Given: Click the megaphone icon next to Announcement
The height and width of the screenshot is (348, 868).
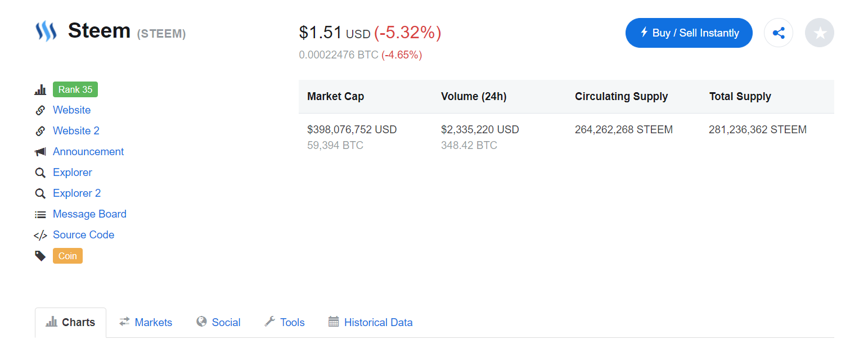Looking at the screenshot, I should (x=41, y=152).
